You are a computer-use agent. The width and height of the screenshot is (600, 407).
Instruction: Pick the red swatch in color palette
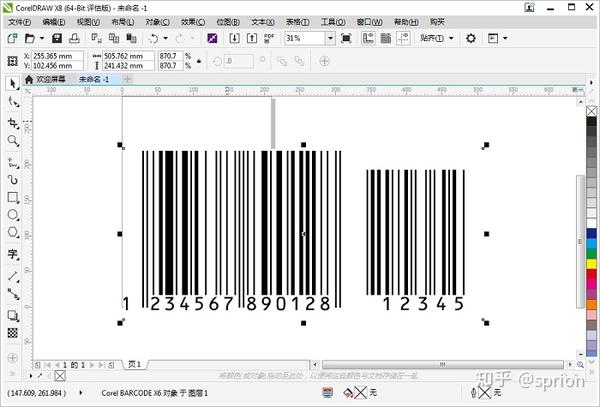(x=592, y=274)
